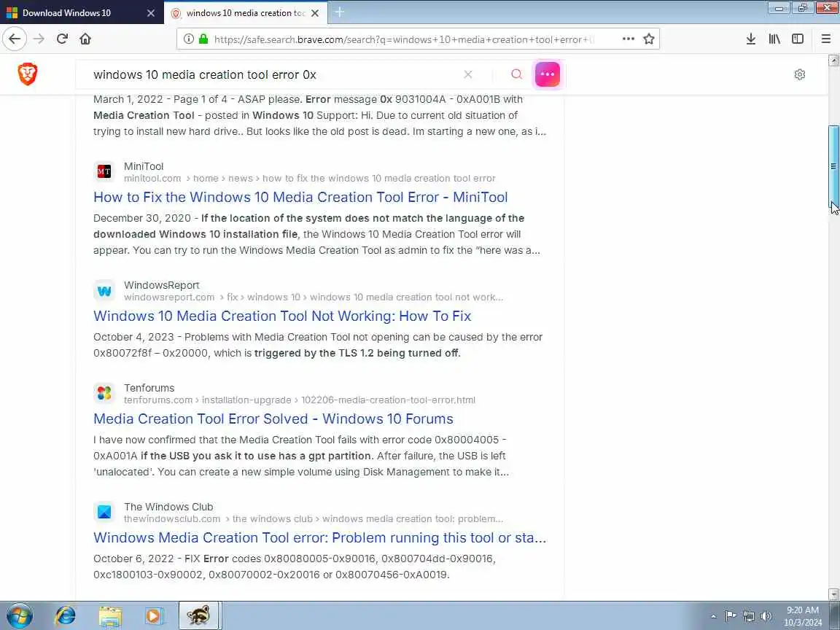Open the downloads panel
The height and width of the screenshot is (630, 840).
coord(750,39)
